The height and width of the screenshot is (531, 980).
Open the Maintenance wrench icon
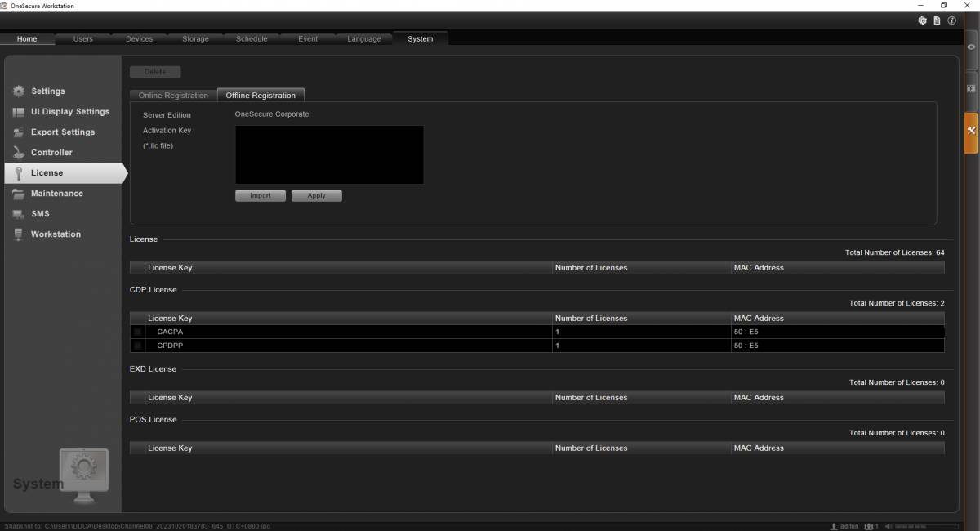(x=18, y=193)
